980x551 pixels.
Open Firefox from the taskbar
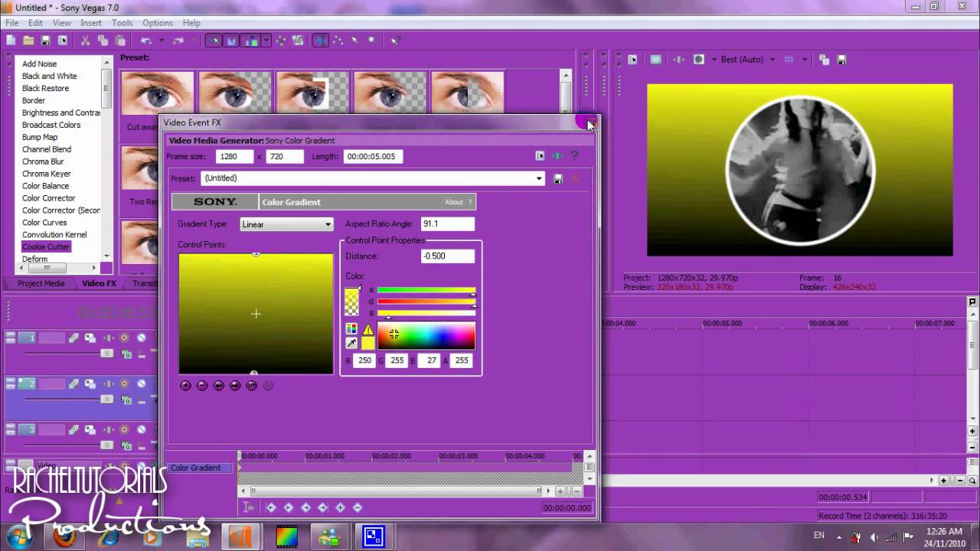pyautogui.click(x=64, y=536)
